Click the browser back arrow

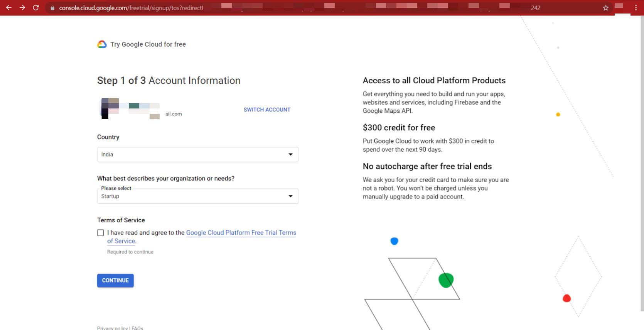[x=8, y=8]
